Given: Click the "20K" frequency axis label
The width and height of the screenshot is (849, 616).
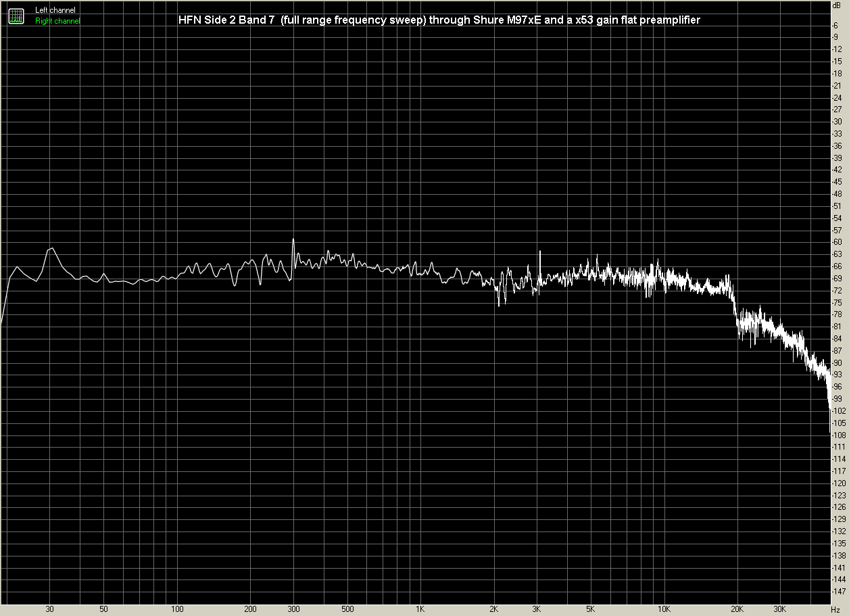Looking at the screenshot, I should pos(737,610).
